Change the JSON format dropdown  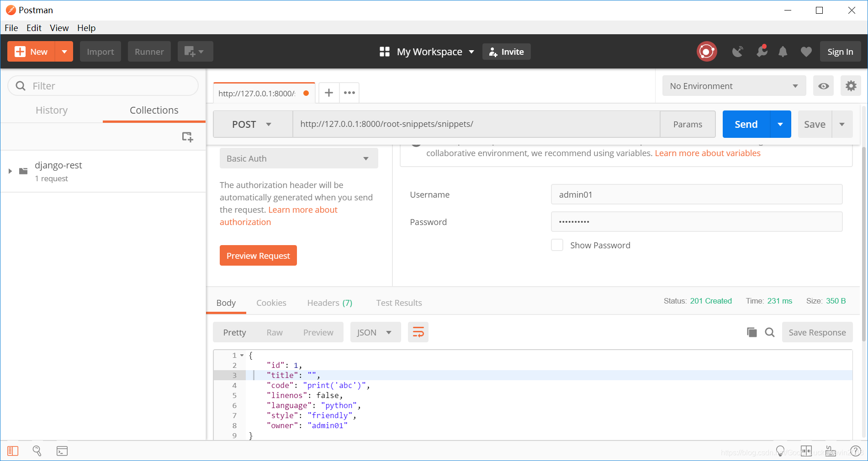pos(376,332)
